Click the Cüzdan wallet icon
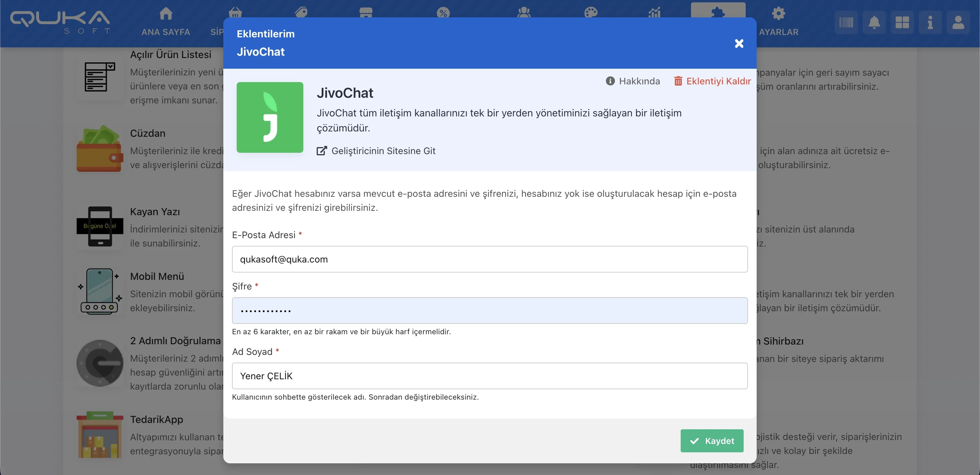The width and height of the screenshot is (980, 475). click(x=100, y=149)
